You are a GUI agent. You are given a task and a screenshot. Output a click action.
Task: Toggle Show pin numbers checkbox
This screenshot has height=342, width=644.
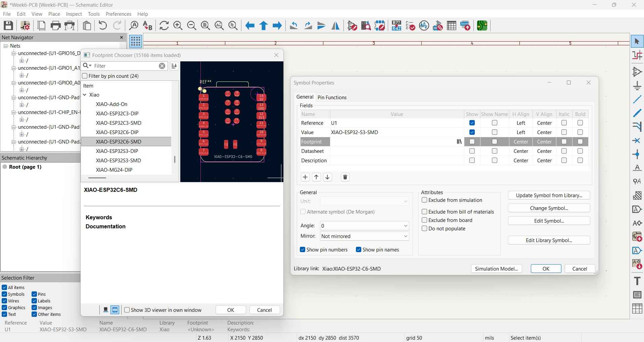(303, 250)
